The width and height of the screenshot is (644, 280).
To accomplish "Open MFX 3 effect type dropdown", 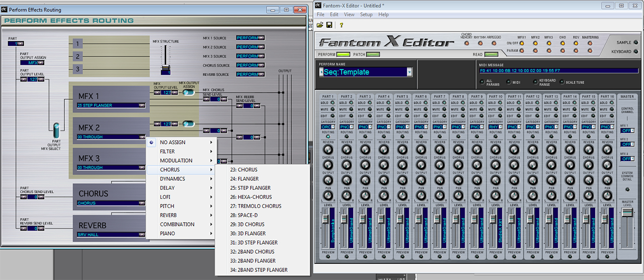I will click(142, 168).
